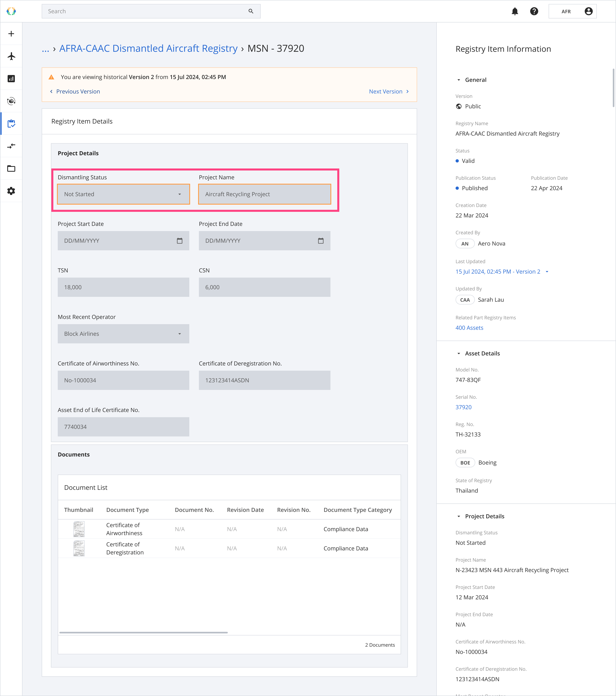Open the folder icon in sidebar
This screenshot has height=696, width=616.
tap(11, 168)
